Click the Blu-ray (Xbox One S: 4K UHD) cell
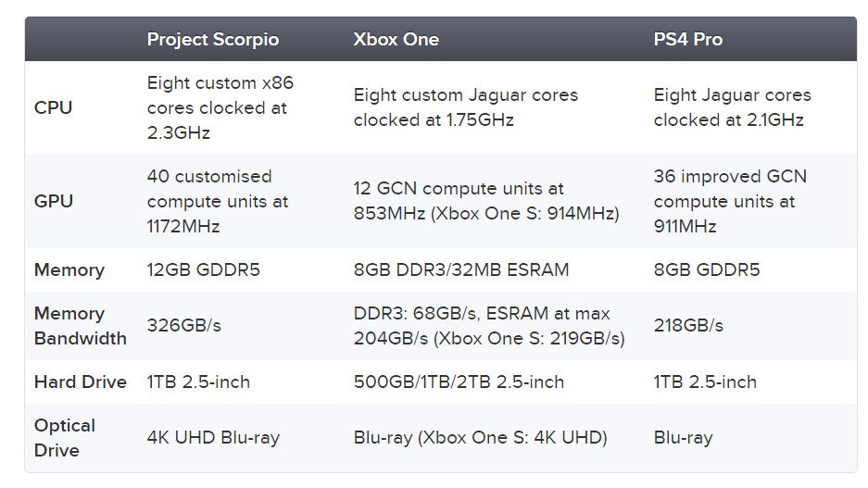 tap(481, 438)
